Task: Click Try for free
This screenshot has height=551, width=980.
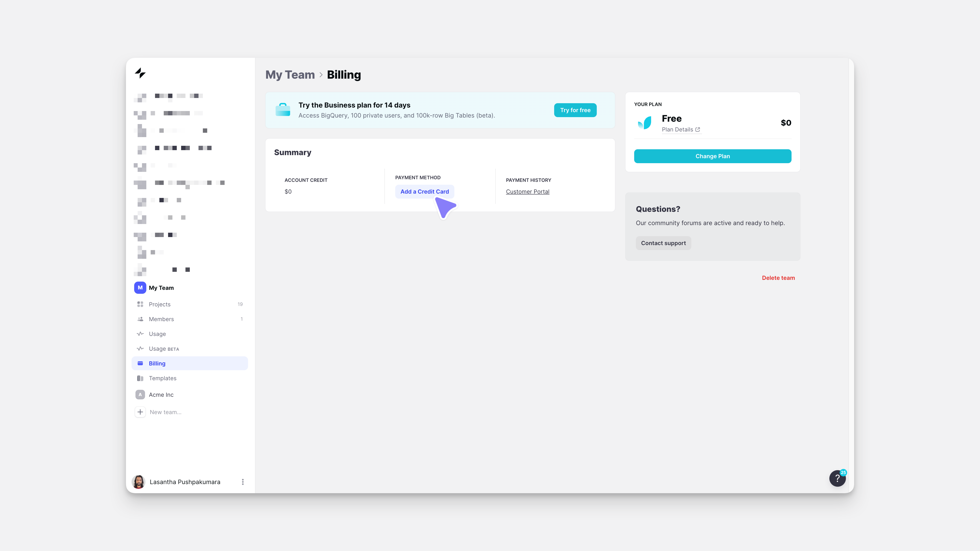Action: pos(575,110)
